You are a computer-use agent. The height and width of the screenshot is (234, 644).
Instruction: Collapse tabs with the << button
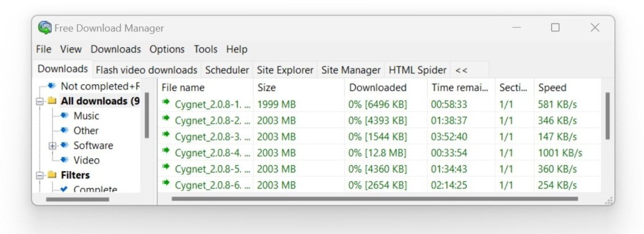[x=461, y=70]
